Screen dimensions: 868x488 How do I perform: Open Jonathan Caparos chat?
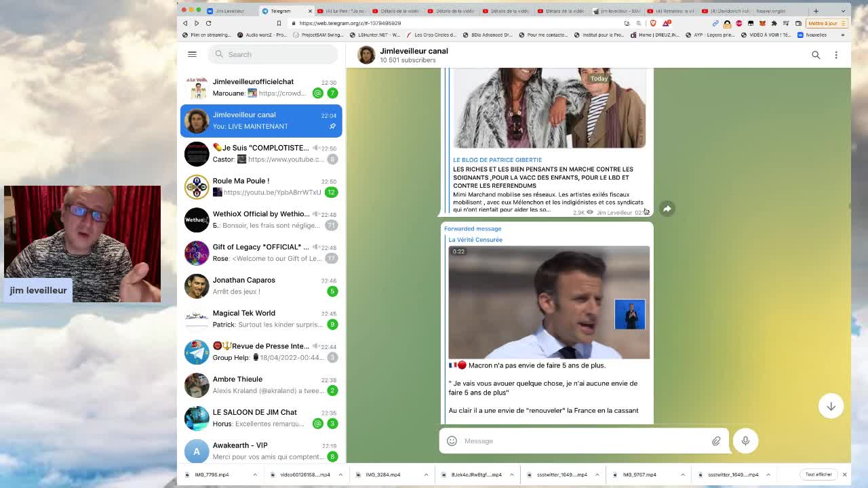(x=261, y=286)
